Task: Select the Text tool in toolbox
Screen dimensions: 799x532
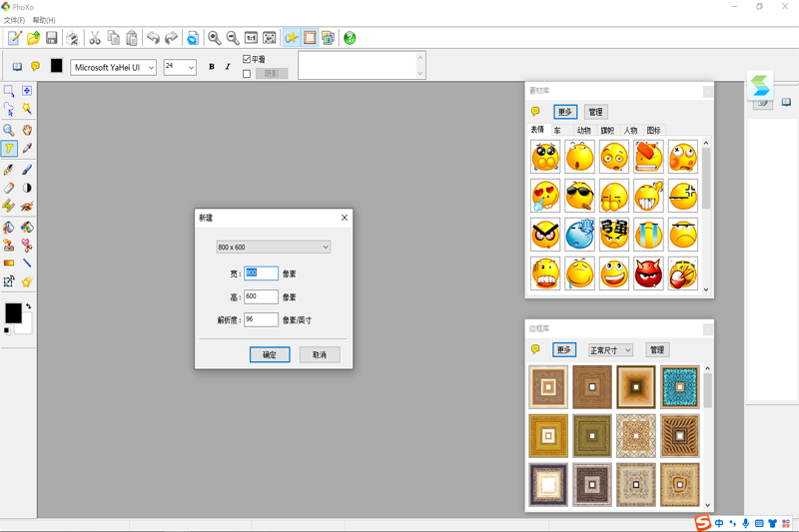Action: tap(9, 149)
